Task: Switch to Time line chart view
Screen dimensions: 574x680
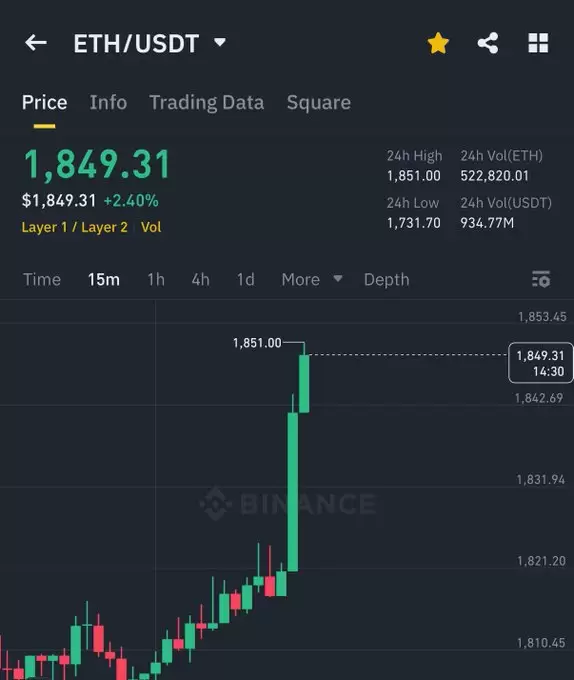Action: [x=42, y=279]
